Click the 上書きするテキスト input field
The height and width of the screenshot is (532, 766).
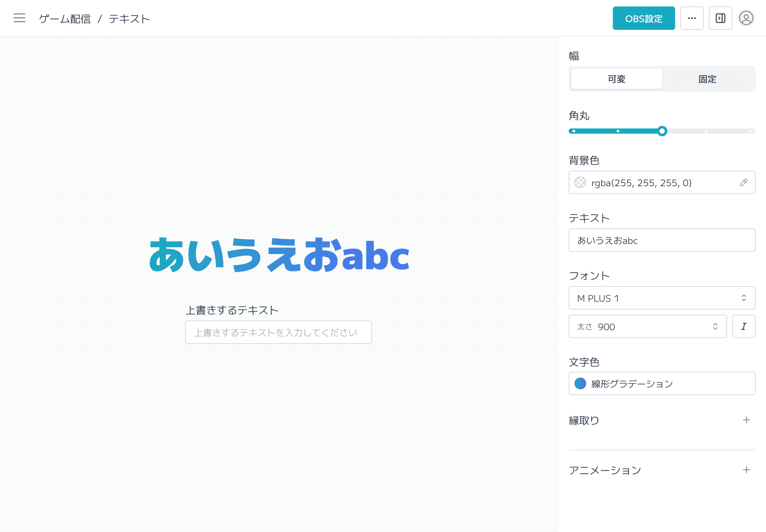(x=278, y=332)
